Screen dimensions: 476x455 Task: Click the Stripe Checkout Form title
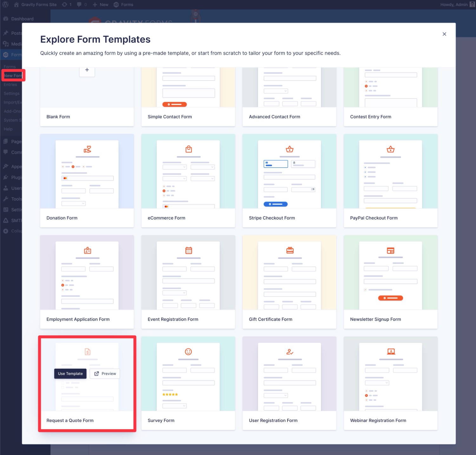[x=272, y=218]
